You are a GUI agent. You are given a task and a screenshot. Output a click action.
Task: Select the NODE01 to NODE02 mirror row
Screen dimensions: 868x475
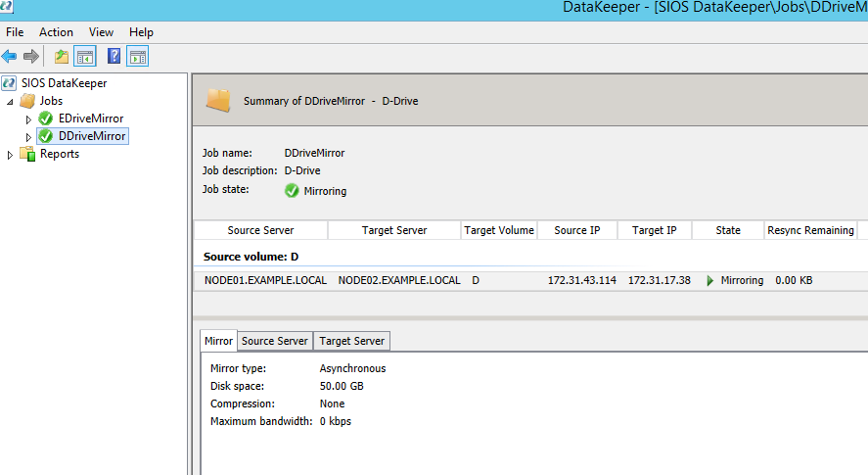530,280
